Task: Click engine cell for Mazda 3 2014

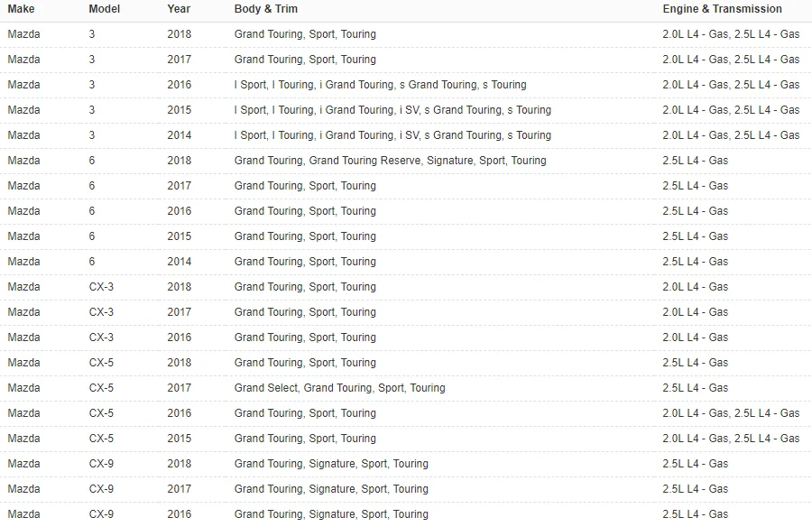Action: click(x=731, y=135)
